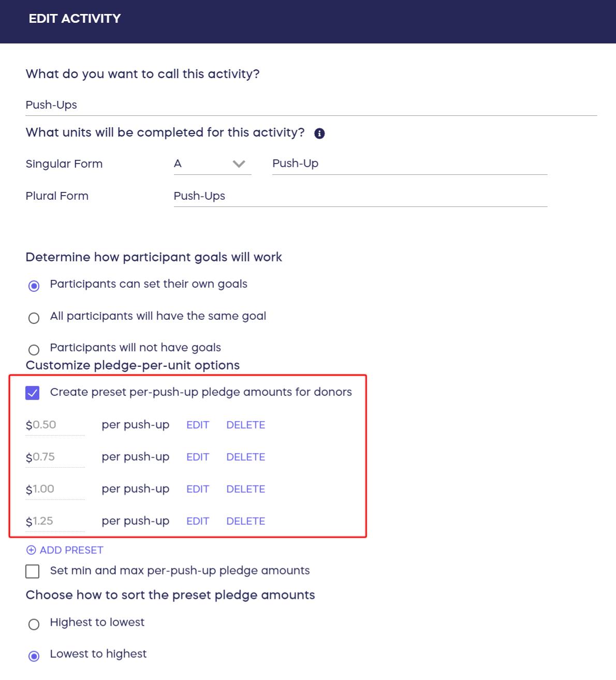616x680 pixels.
Task: Edit the $1.25 preset pledge
Action: 198,521
